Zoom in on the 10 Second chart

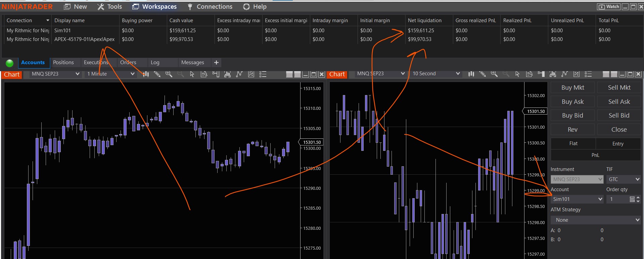[494, 74]
